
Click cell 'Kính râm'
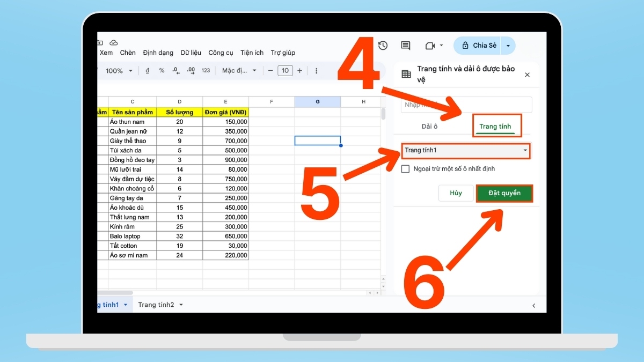133,227
